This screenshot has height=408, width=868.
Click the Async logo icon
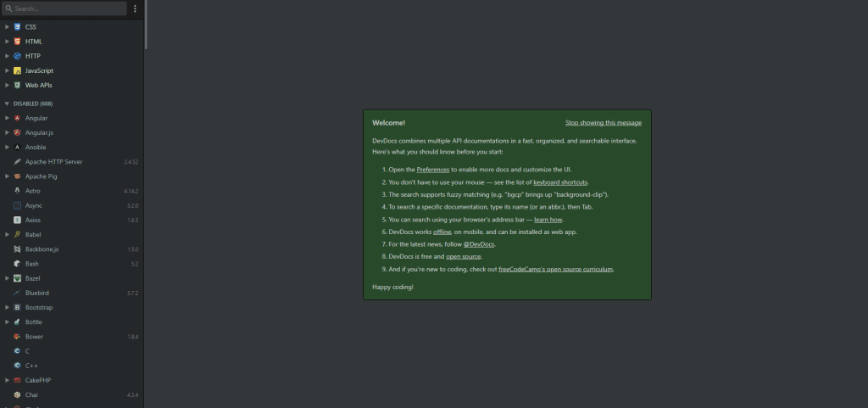[17, 205]
